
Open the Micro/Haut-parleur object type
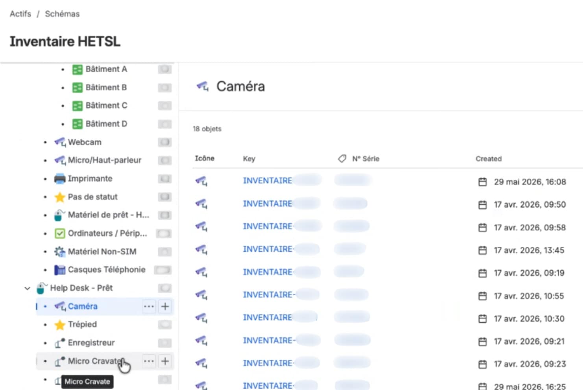(105, 160)
